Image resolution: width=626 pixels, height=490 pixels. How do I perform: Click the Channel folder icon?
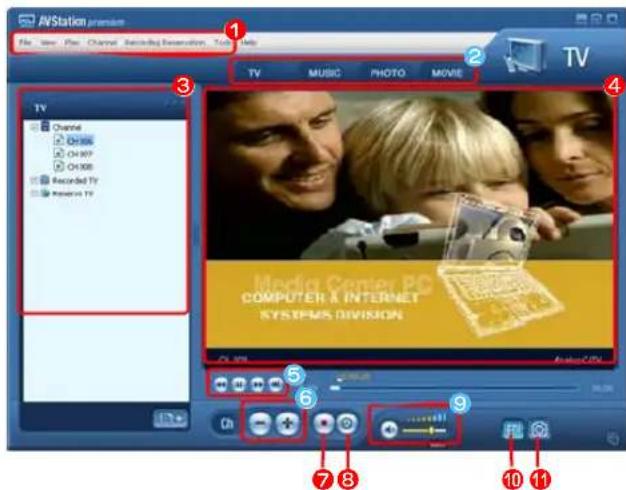coord(45,127)
